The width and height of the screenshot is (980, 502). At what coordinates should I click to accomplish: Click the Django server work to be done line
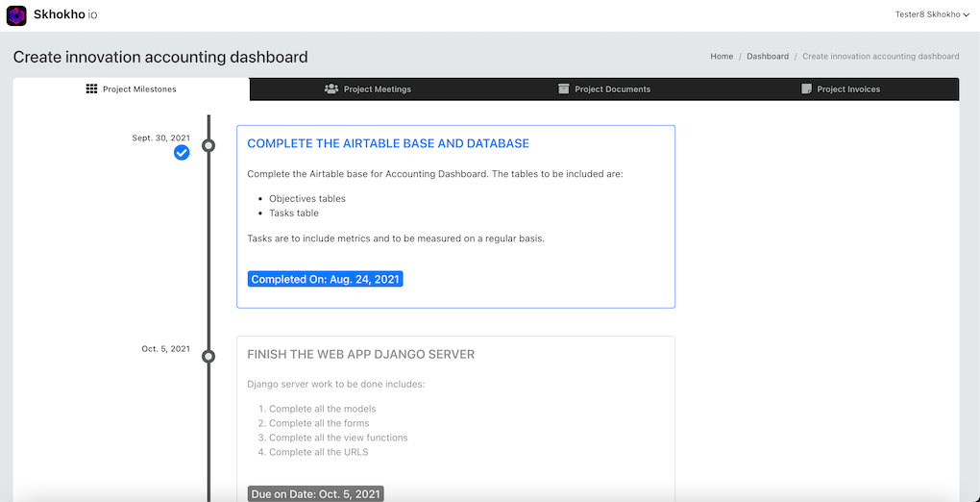click(x=336, y=383)
